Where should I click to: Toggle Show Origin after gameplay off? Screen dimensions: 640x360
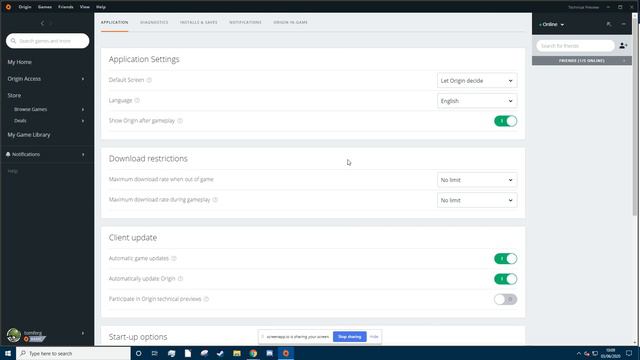pos(505,121)
